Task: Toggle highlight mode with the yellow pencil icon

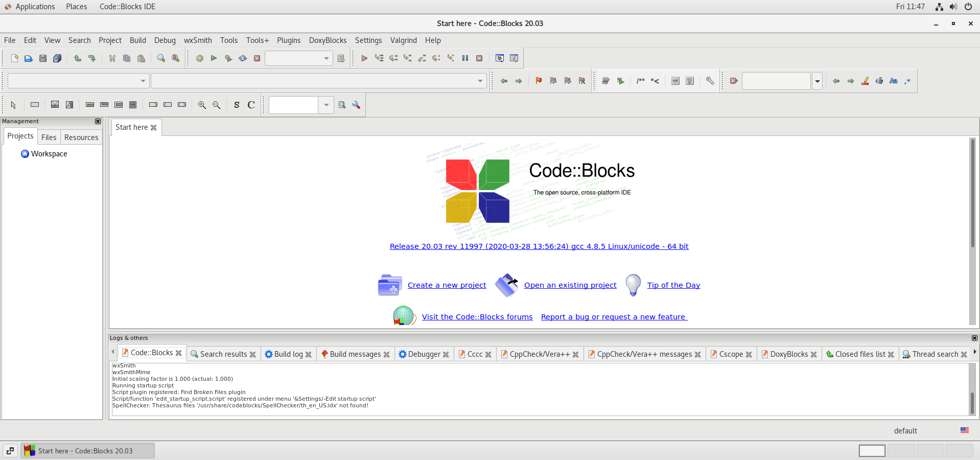Action: pyautogui.click(x=865, y=81)
